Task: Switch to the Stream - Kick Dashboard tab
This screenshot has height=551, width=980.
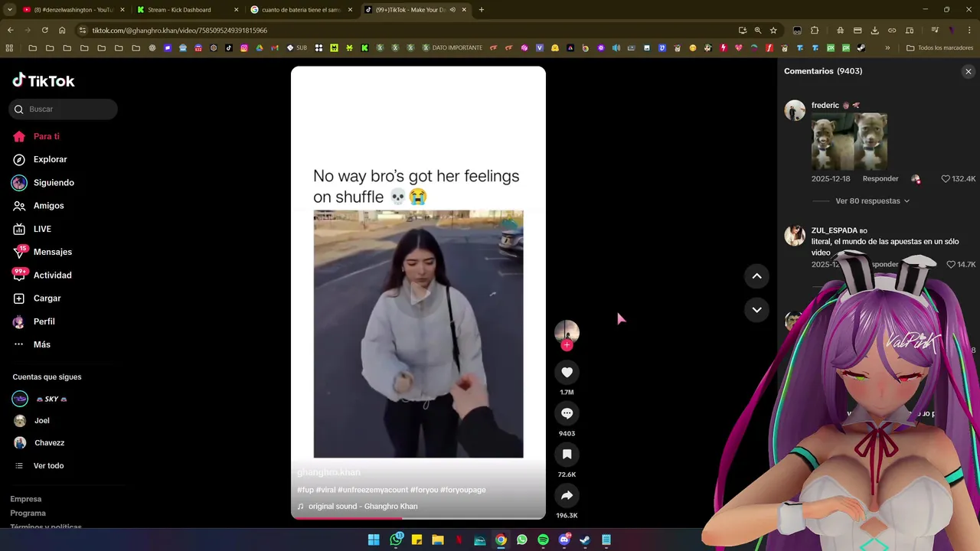Action: tap(188, 10)
